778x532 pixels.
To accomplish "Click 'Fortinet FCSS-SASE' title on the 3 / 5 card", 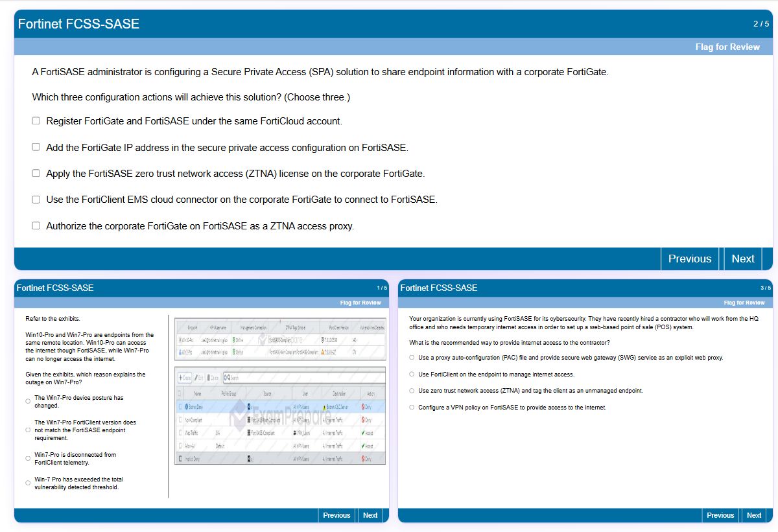I will (439, 288).
